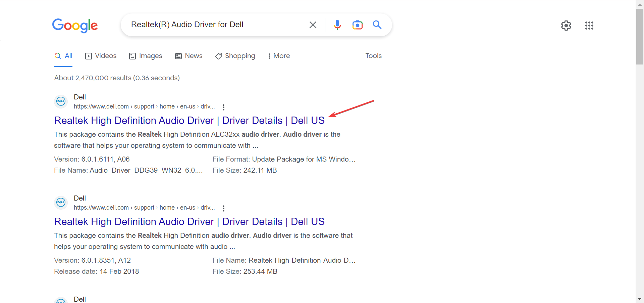Switch to the Shopping tab
The height and width of the screenshot is (303, 644).
[235, 56]
